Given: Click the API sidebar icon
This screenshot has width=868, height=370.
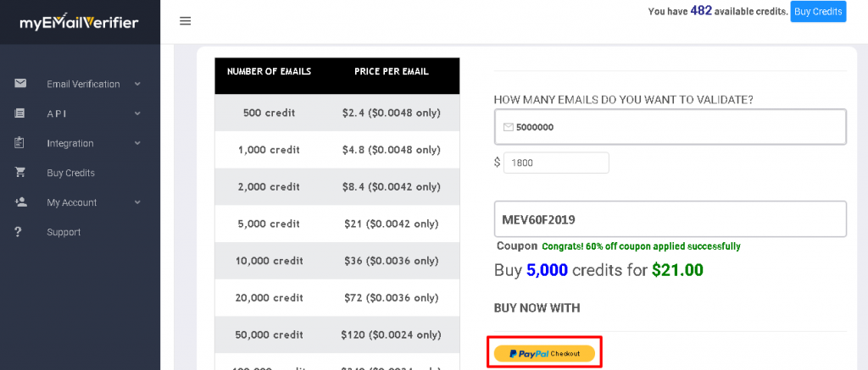Looking at the screenshot, I should coord(20,113).
